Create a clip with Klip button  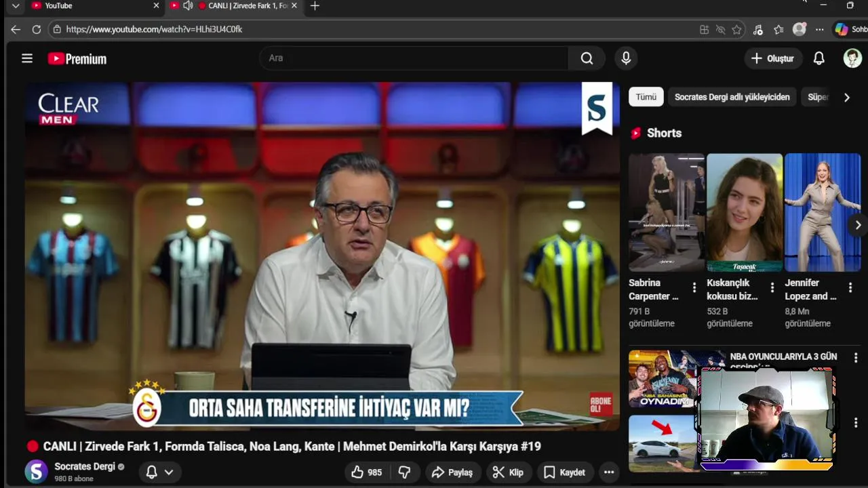pyautogui.click(x=509, y=472)
